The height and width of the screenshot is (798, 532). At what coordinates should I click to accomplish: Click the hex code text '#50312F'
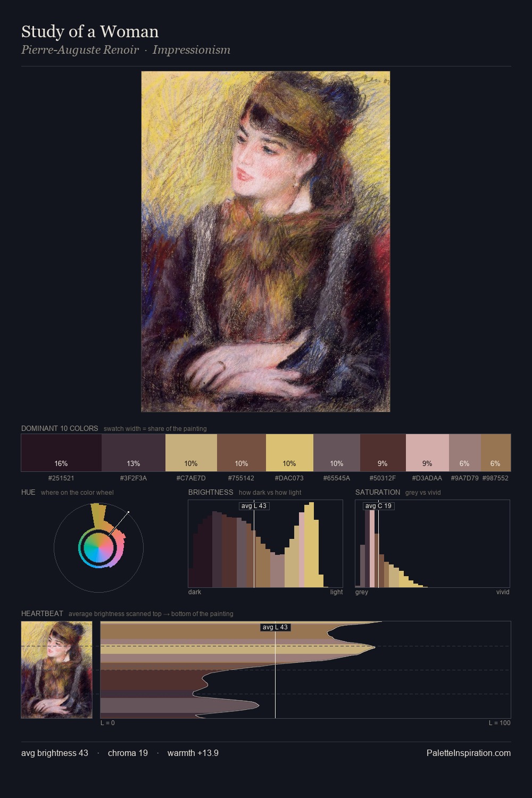click(383, 478)
